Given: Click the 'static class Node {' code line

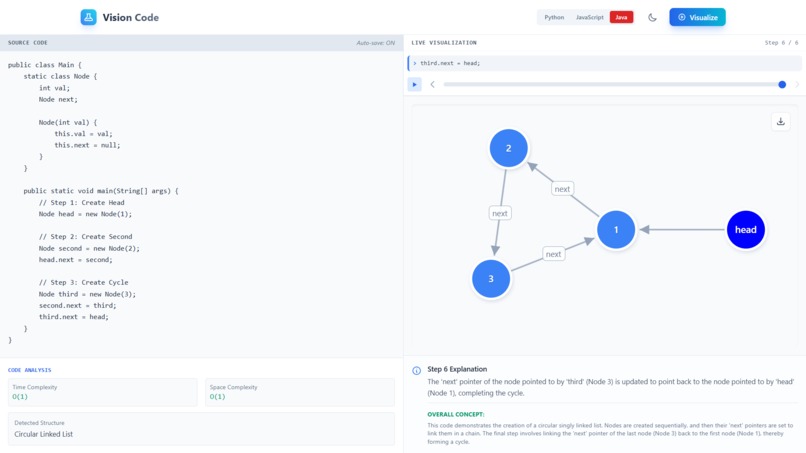Looking at the screenshot, I should [60, 76].
